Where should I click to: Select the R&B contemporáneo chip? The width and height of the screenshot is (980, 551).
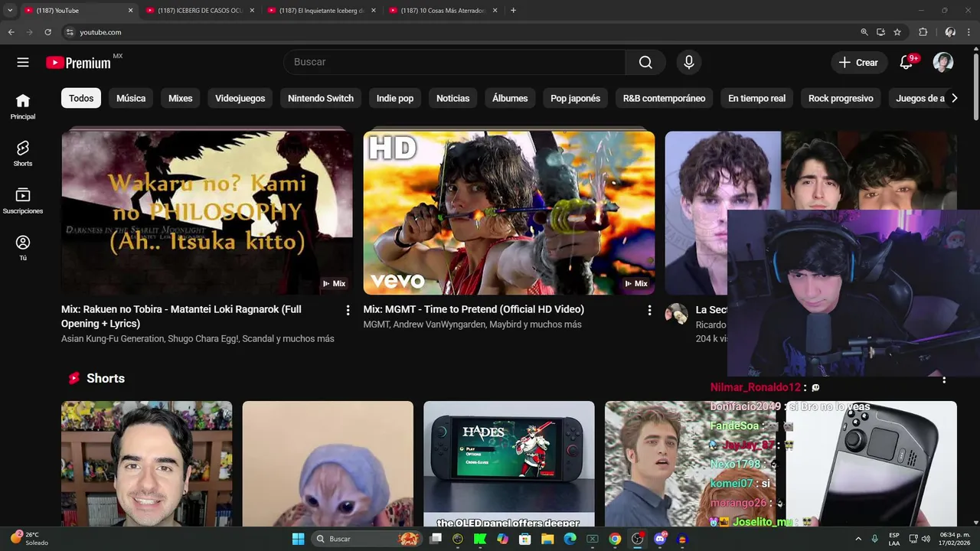coord(664,98)
